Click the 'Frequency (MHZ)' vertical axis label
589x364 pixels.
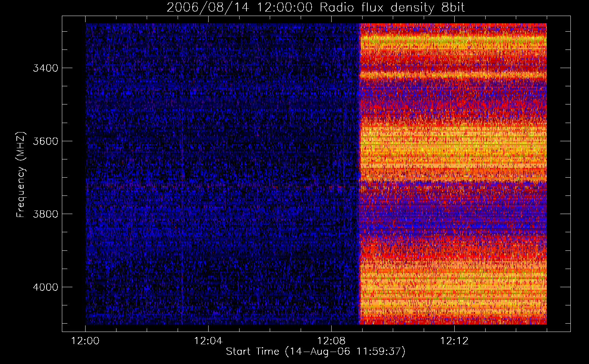point(21,175)
